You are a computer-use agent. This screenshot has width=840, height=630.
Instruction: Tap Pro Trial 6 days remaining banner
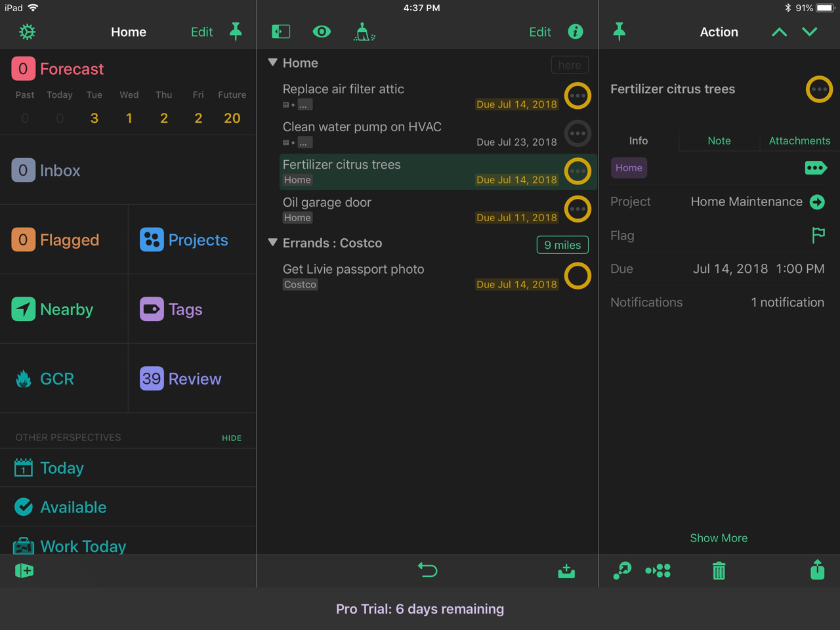click(x=420, y=609)
